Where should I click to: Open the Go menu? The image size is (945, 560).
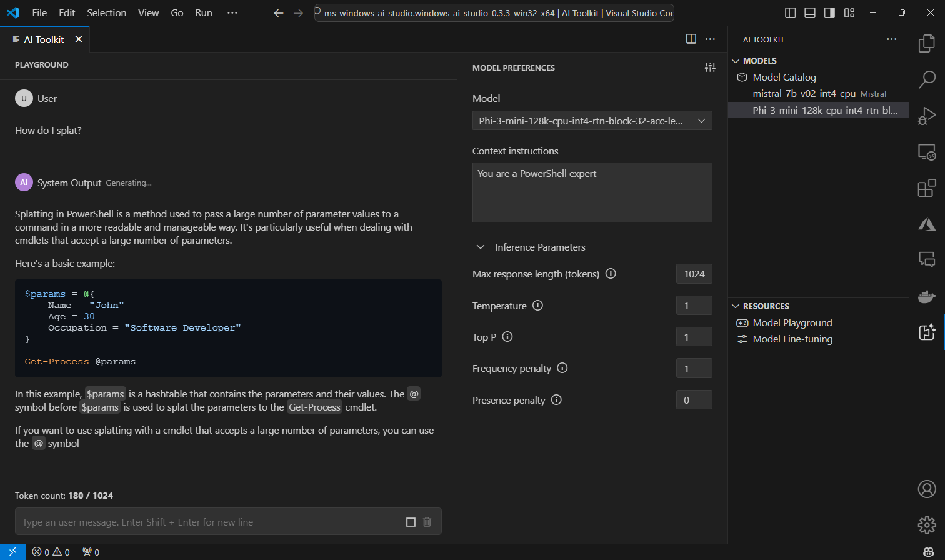(177, 13)
